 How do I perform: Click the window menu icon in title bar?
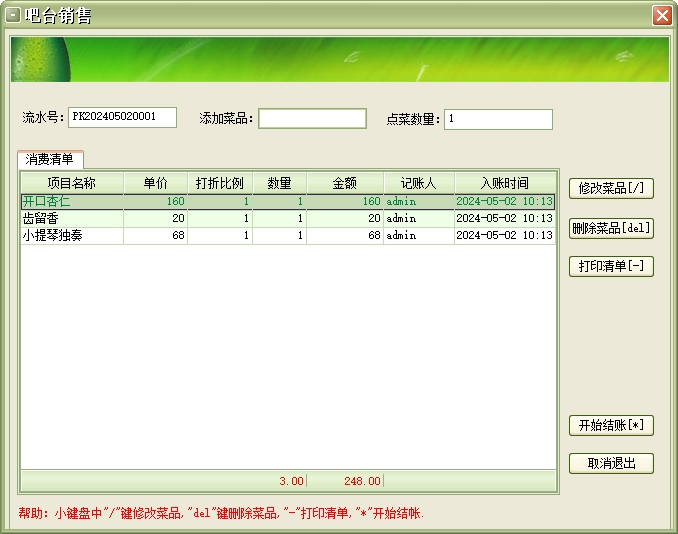coord(13,15)
